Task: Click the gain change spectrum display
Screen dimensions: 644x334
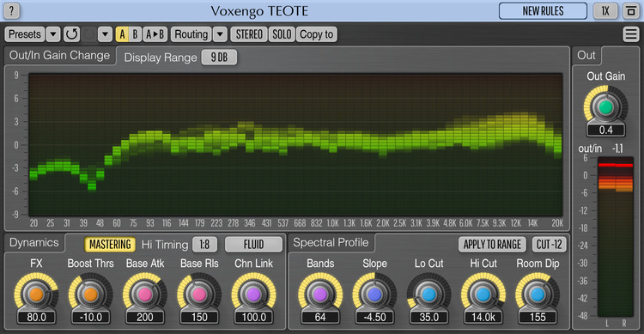Action: coord(295,145)
